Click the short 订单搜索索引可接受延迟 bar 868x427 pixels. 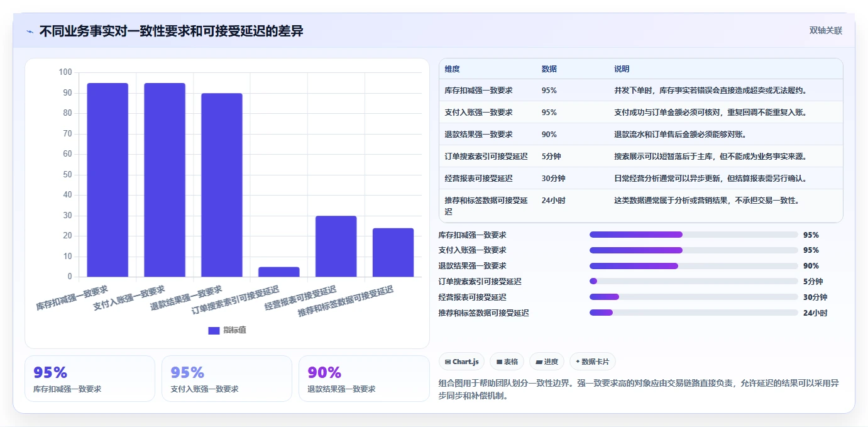coord(279,272)
